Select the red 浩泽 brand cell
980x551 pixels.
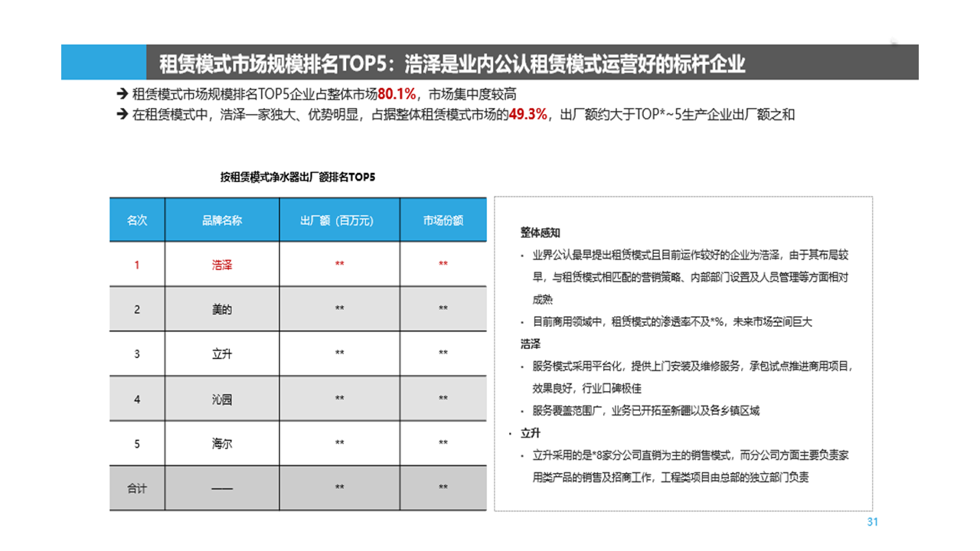pos(222,265)
